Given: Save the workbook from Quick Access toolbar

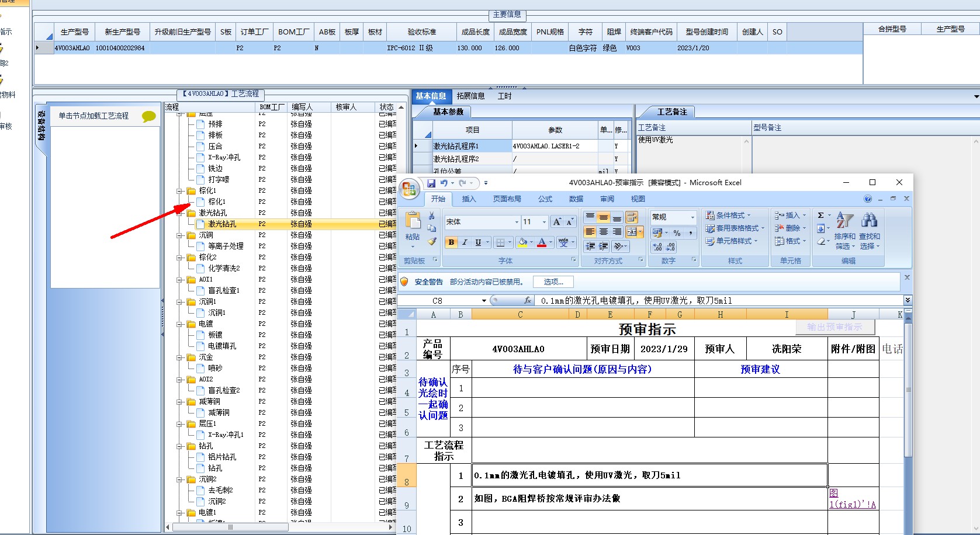Looking at the screenshot, I should point(431,183).
